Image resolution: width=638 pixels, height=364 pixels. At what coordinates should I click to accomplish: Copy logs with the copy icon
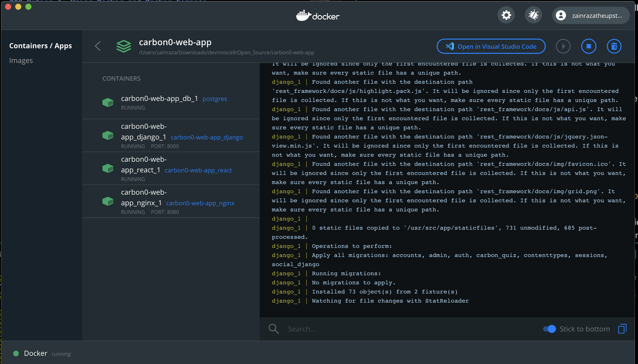click(622, 329)
